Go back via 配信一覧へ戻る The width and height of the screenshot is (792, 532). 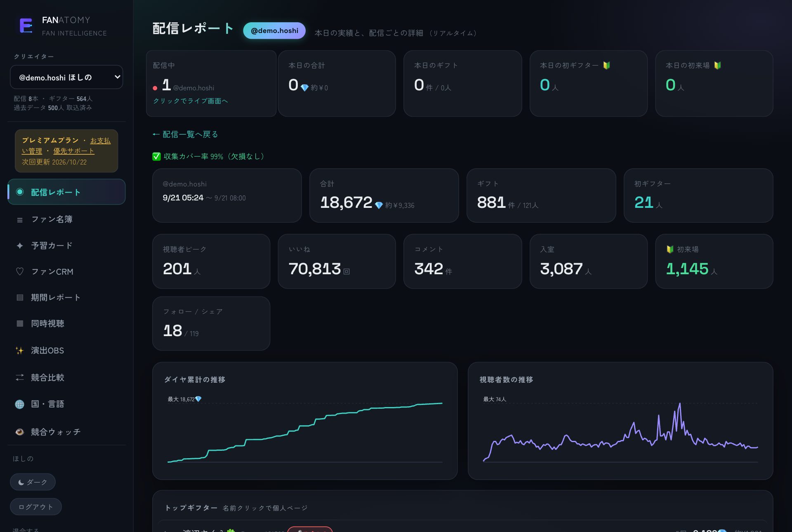coord(185,134)
